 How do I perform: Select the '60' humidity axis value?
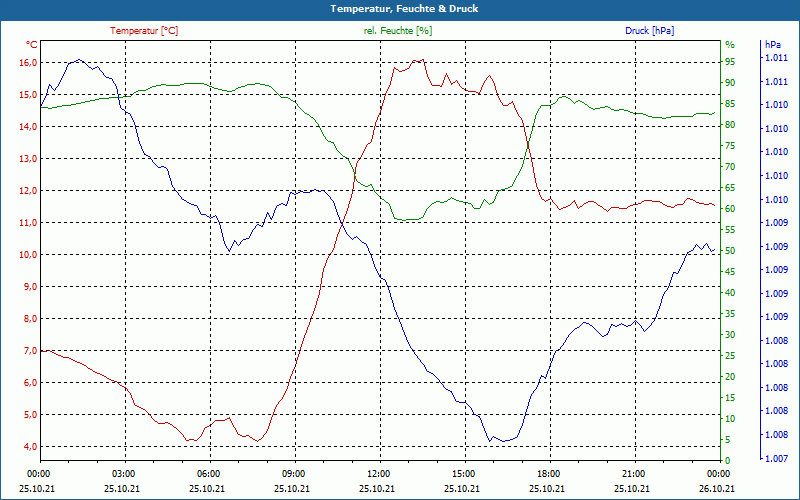coord(730,209)
